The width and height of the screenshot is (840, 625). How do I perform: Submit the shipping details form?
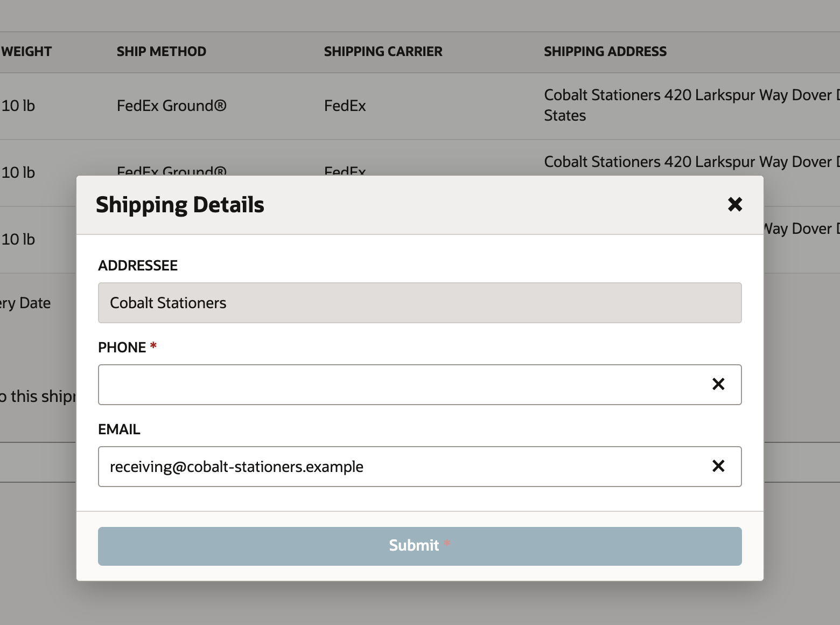[x=420, y=546]
